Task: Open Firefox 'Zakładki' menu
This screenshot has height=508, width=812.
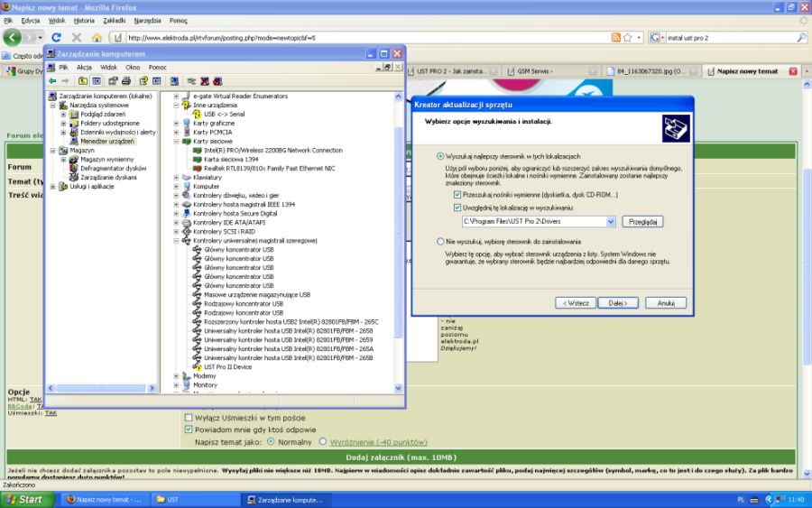Action: 114,21
